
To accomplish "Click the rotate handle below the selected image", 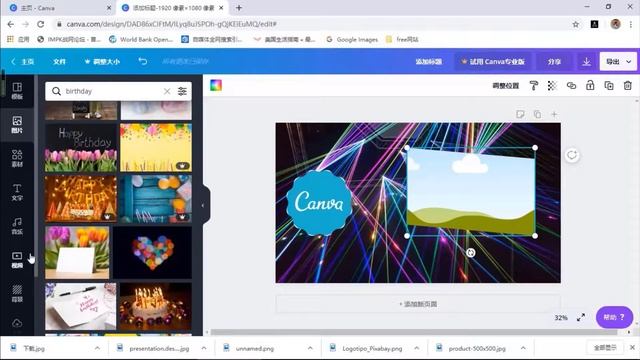I will click(471, 253).
